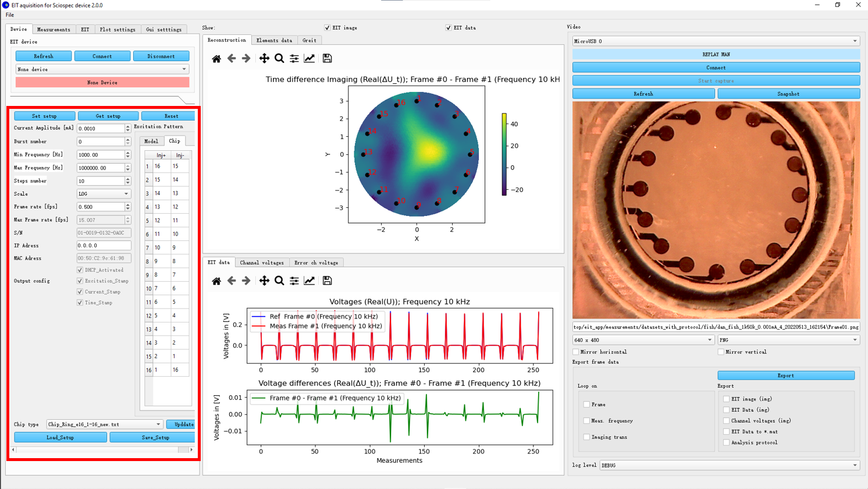The height and width of the screenshot is (489, 868).
Task: Open the Greit tab
Action: click(310, 40)
